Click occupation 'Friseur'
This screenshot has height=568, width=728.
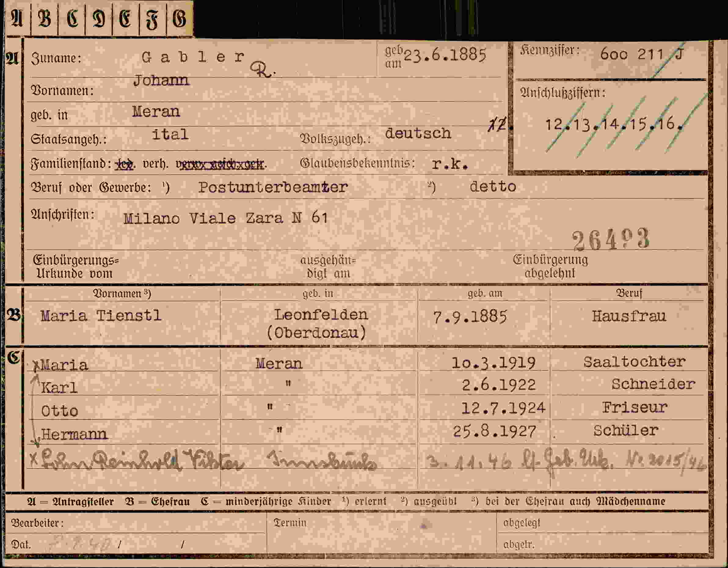pyautogui.click(x=635, y=407)
